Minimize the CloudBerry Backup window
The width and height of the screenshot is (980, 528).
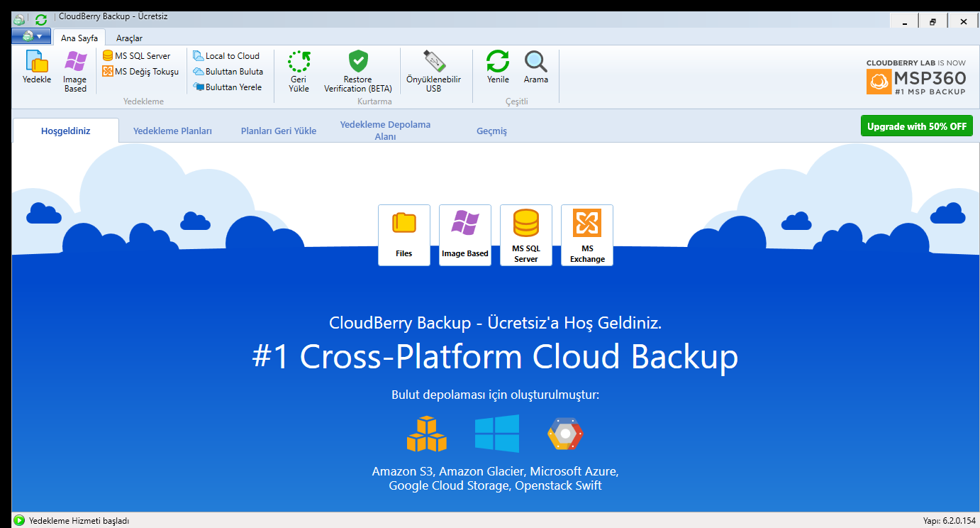pyautogui.click(x=905, y=22)
